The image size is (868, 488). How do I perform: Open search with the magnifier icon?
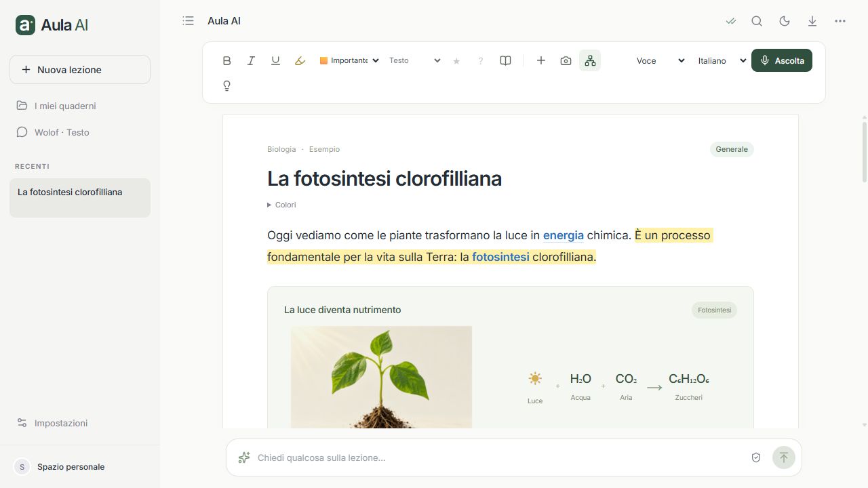757,21
